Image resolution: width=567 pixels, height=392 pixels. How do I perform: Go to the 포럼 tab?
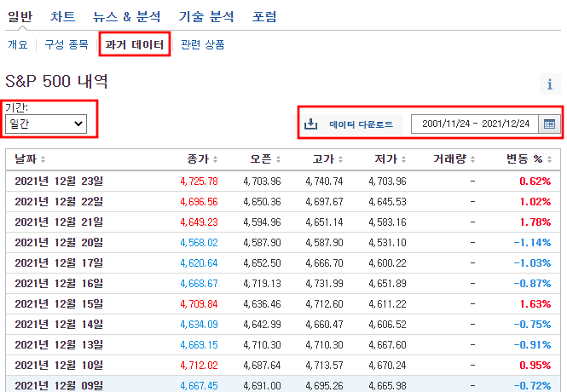(264, 17)
